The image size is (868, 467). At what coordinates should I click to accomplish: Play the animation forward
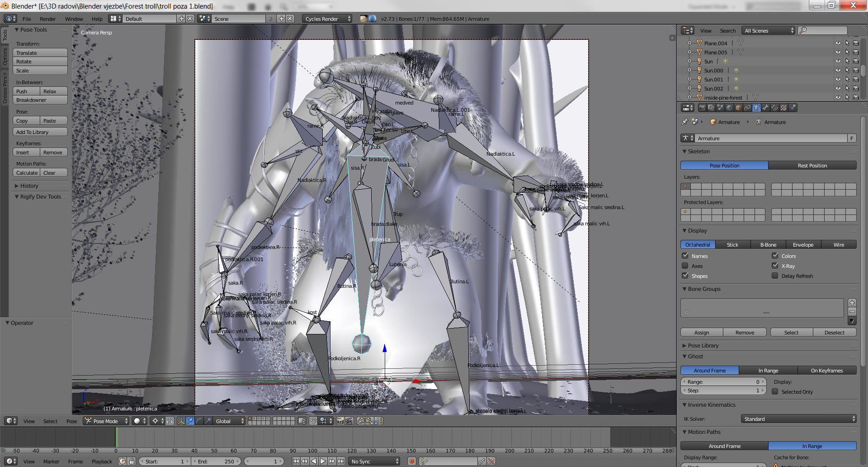323,461
